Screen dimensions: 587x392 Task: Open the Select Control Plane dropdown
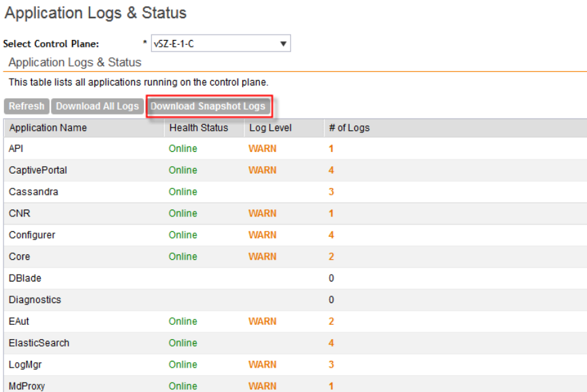221,44
